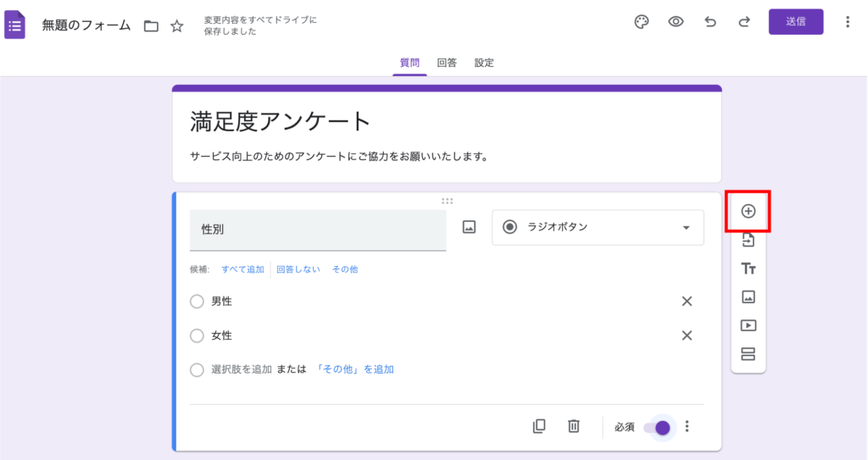Grab the question drag handle dots
Viewport: 868px width, 460px height.
pos(448,201)
